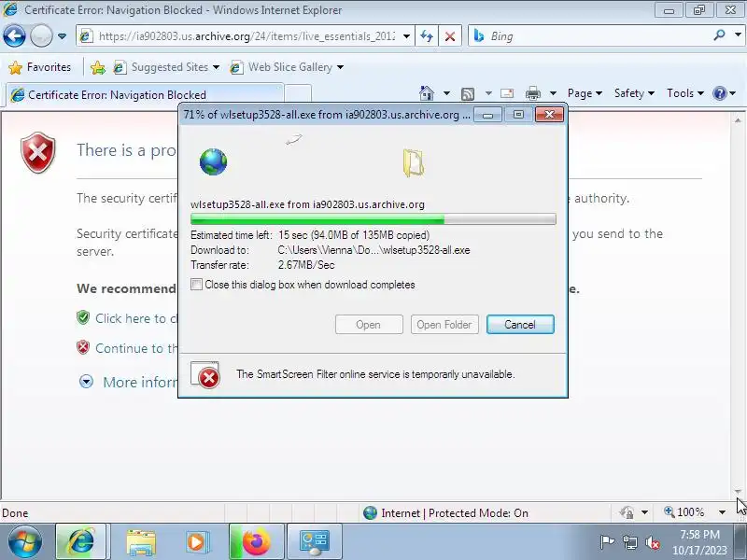The height and width of the screenshot is (560, 747).
Task: Open the recent pages dropdown beside Forward
Action: coord(62,36)
